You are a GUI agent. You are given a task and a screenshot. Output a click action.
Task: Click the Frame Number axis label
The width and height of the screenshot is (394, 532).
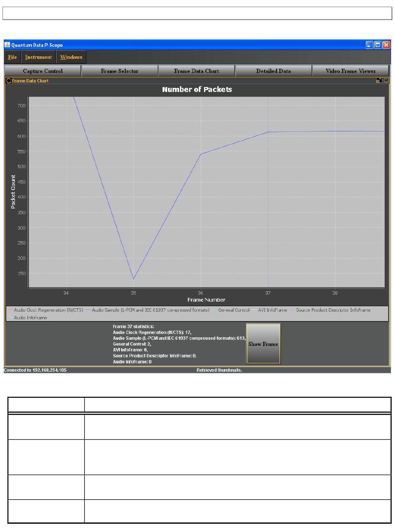tap(206, 300)
